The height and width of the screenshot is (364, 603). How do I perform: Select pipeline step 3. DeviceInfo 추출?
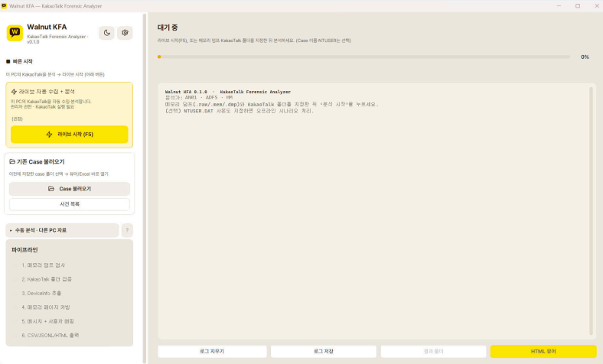(41, 294)
